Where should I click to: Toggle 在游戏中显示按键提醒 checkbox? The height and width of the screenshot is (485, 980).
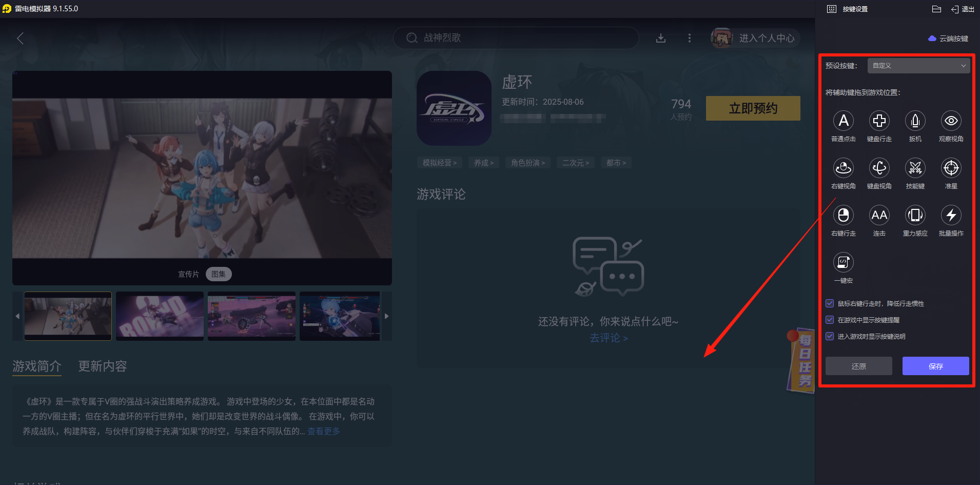[x=830, y=320]
